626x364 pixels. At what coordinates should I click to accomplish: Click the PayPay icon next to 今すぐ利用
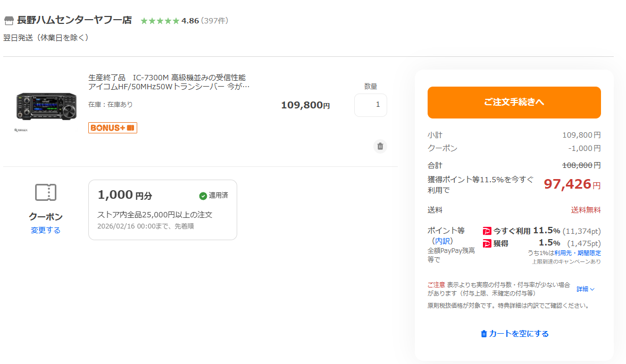(x=487, y=231)
